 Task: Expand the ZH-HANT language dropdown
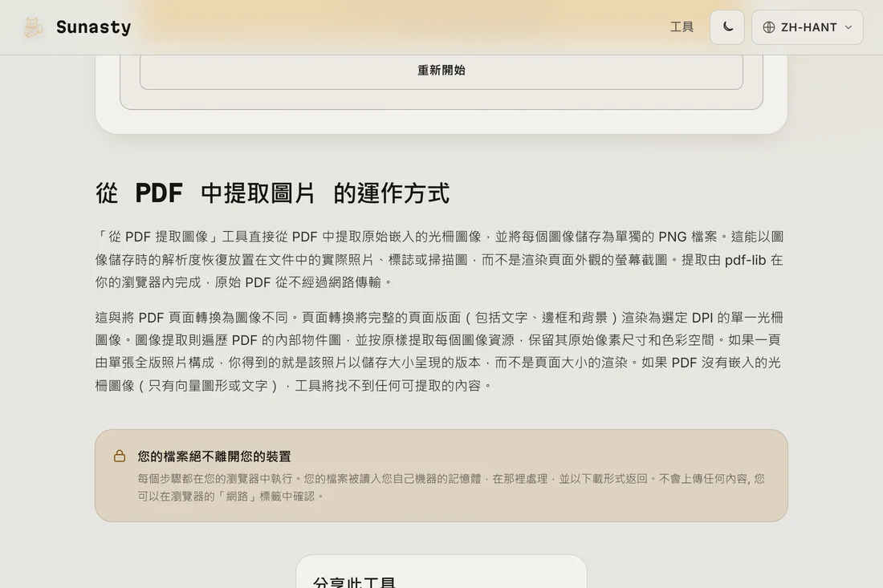click(x=807, y=27)
